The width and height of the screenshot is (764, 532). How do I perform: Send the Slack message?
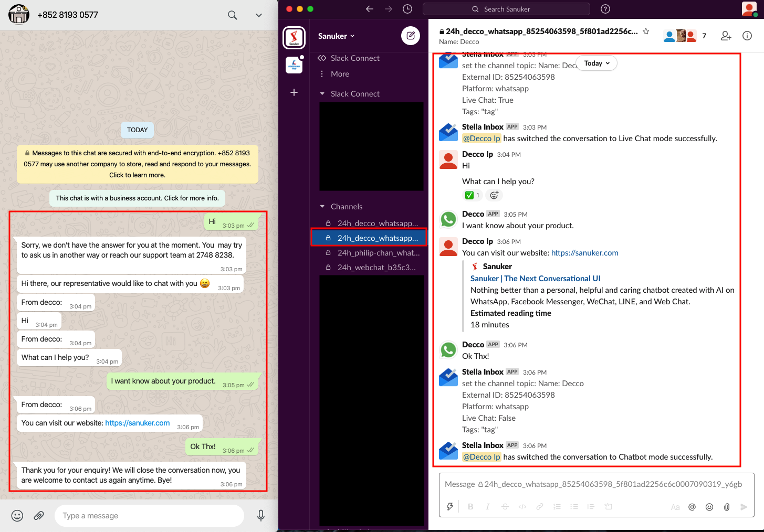pos(744,507)
